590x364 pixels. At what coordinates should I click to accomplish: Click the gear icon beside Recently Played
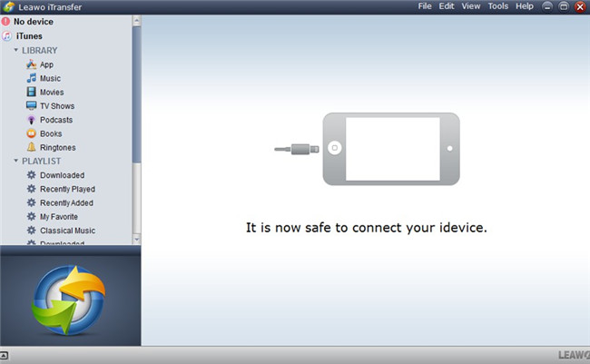coord(31,189)
